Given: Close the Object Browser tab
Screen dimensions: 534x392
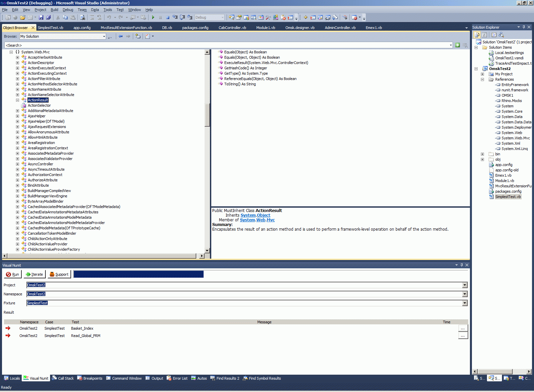Looking at the screenshot, I should pyautogui.click(x=33, y=28).
